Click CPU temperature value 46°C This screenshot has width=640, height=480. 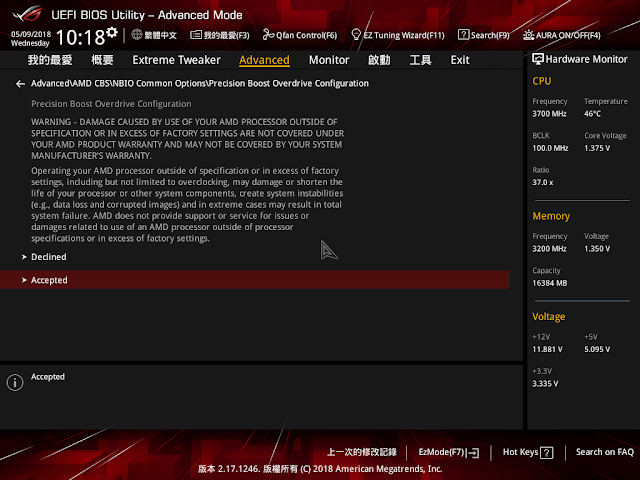pyautogui.click(x=592, y=114)
